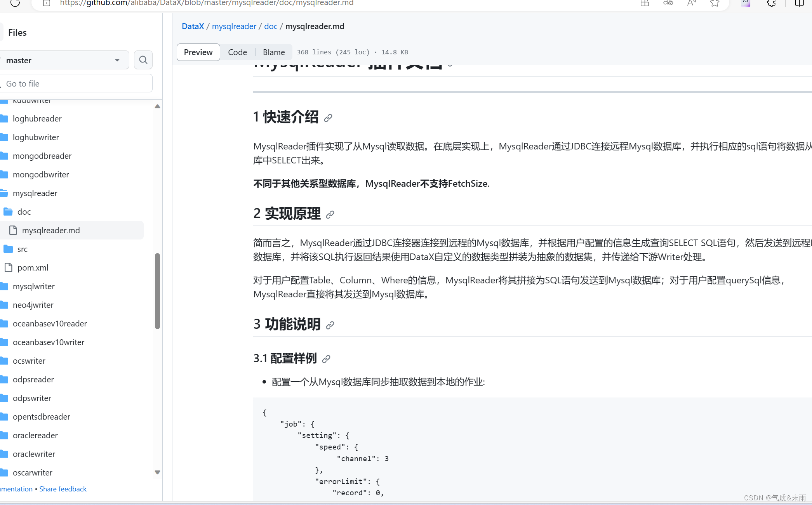Viewport: 812px width, 505px height.
Task: Expand the odpswriter folder
Action: click(32, 398)
